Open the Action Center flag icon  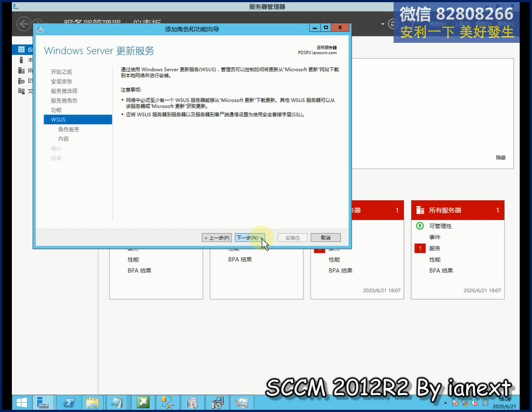tap(455, 403)
